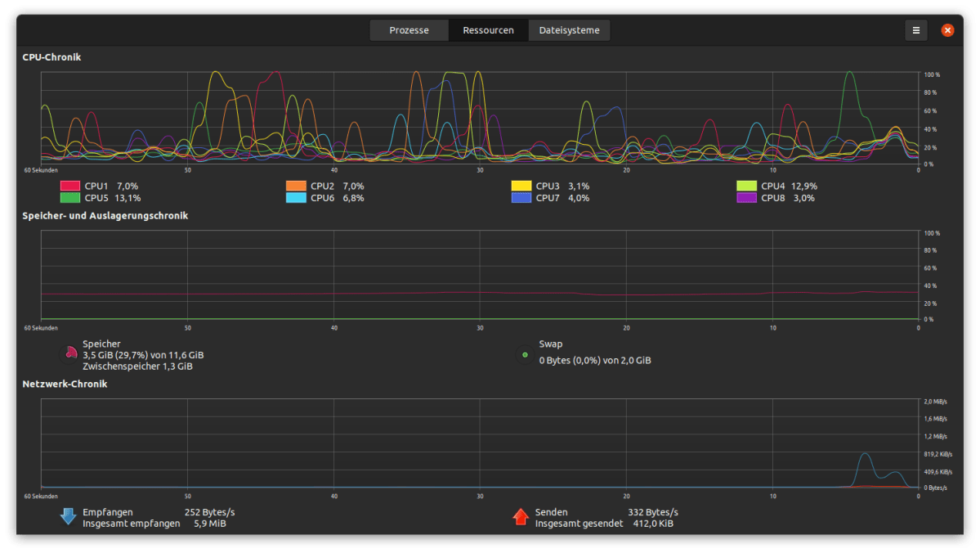This screenshot has height=553, width=980.
Task: Click the CPU5 13,1% label
Action: 113,198
